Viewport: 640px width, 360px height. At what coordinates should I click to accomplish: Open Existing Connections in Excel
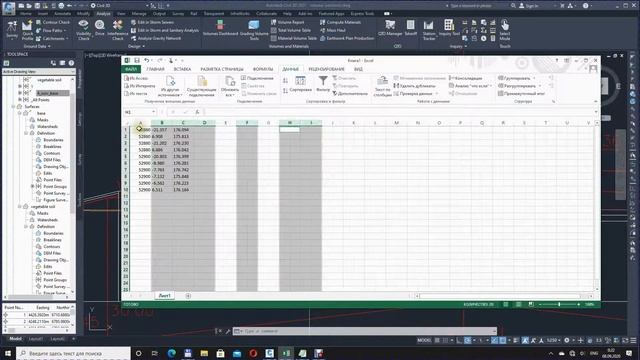coord(201,87)
